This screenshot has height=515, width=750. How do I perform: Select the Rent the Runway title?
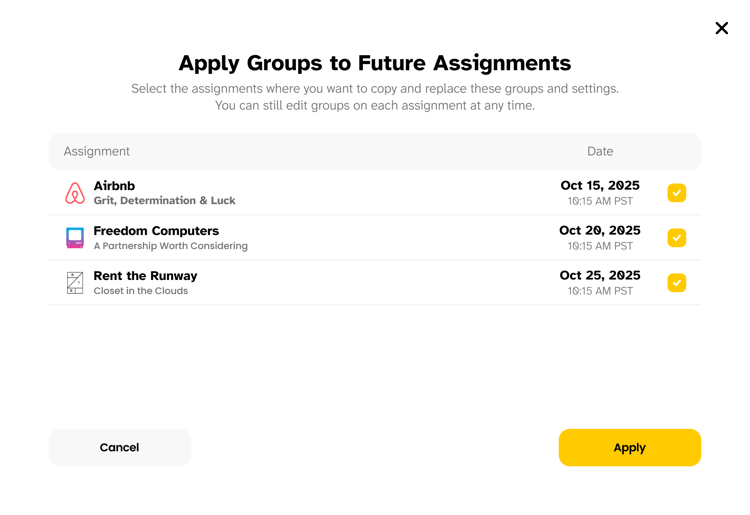pos(145,276)
